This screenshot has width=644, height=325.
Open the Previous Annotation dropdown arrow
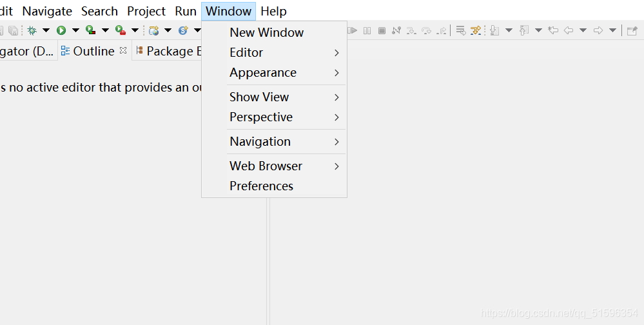pos(538,30)
